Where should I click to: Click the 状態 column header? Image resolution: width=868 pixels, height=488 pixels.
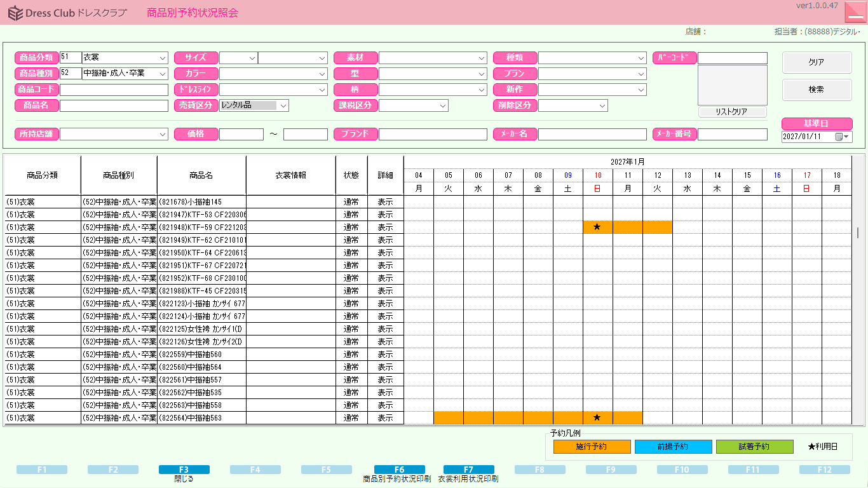pyautogui.click(x=351, y=175)
